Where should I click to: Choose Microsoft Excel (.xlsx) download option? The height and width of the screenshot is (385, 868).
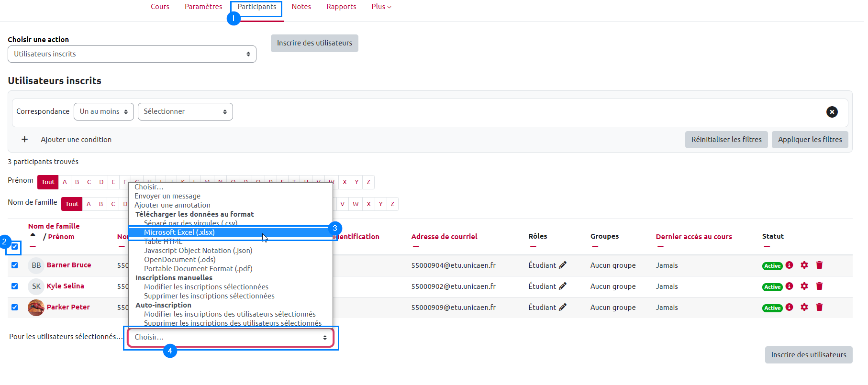[x=179, y=232]
